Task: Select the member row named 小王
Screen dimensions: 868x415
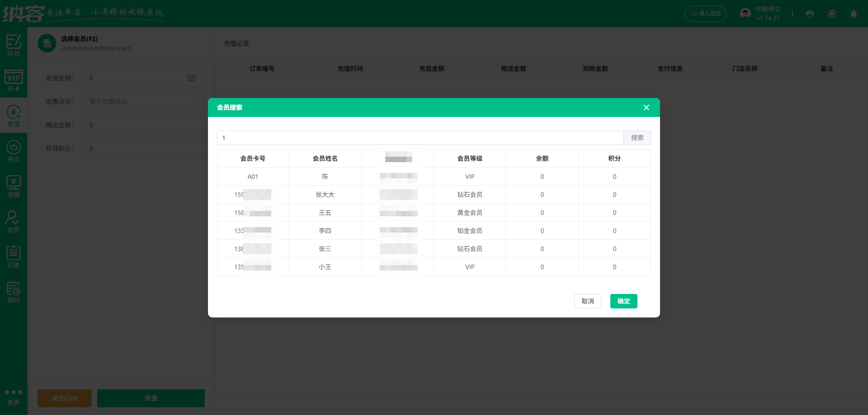Action: pos(325,267)
